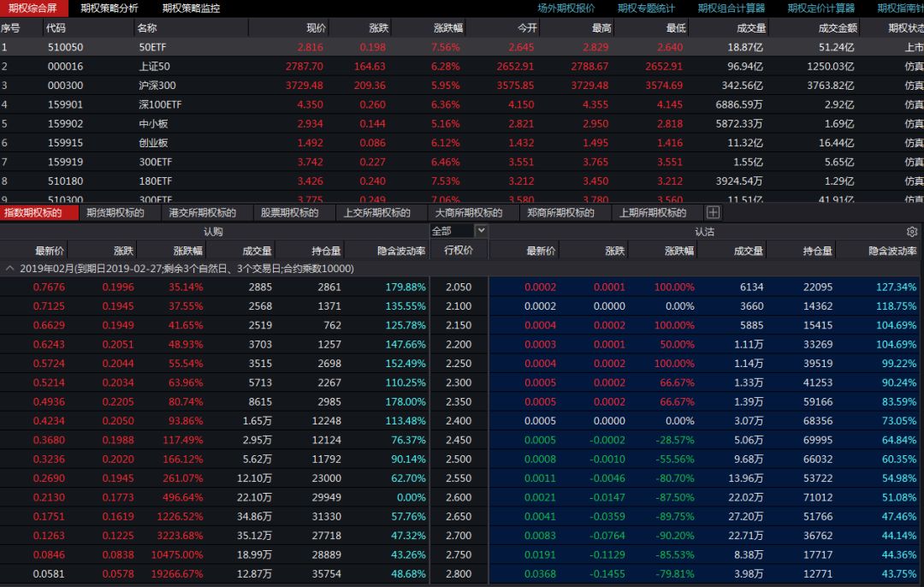Screen dimensions: 924x587
Task: Sort calls by 隐含波动率 column header
Action: point(400,251)
